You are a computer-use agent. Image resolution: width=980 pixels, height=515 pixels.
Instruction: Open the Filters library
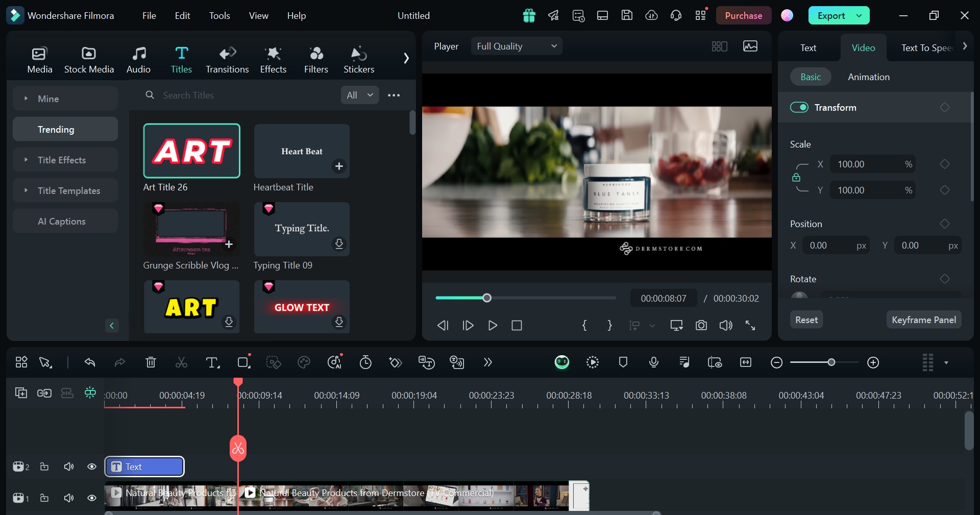316,60
